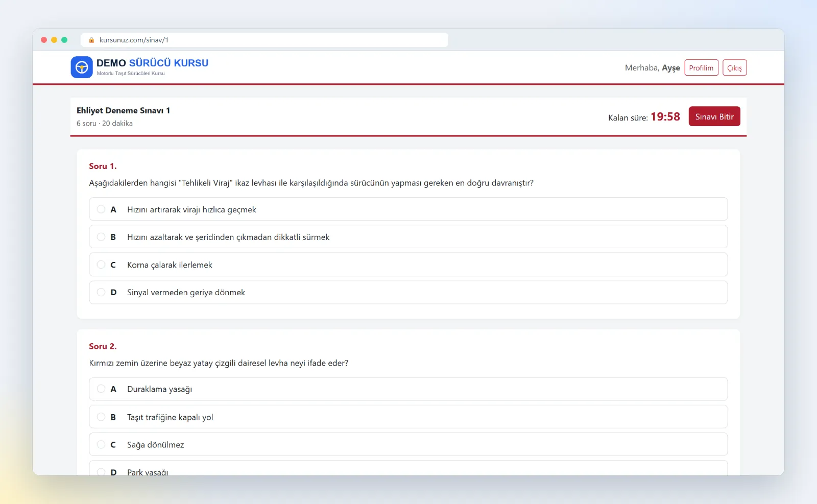Select radio option B for Soru 2

[x=101, y=417]
